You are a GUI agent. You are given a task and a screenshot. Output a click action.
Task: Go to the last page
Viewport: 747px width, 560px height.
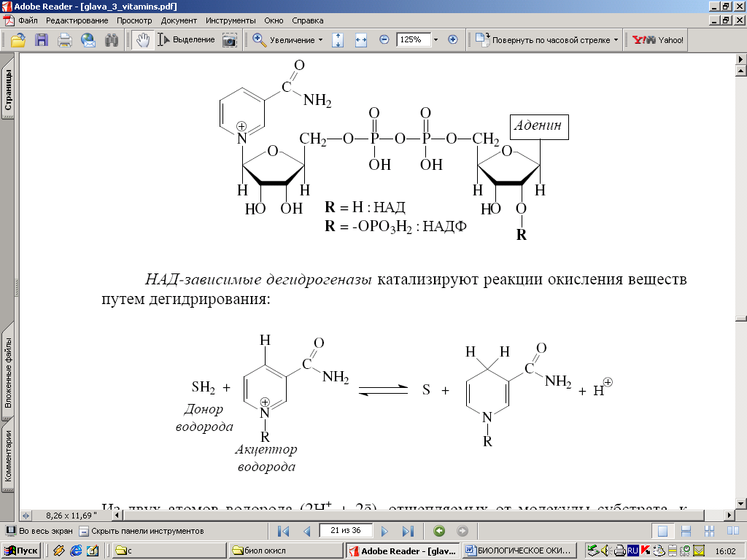[x=408, y=531]
